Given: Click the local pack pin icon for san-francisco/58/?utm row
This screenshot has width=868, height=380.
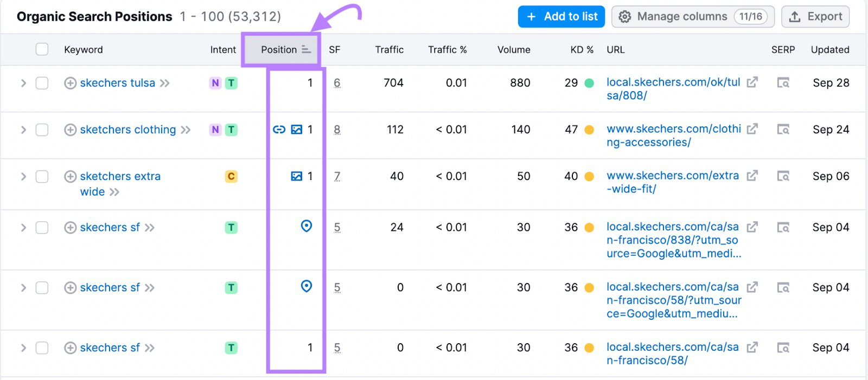Looking at the screenshot, I should pos(307,286).
